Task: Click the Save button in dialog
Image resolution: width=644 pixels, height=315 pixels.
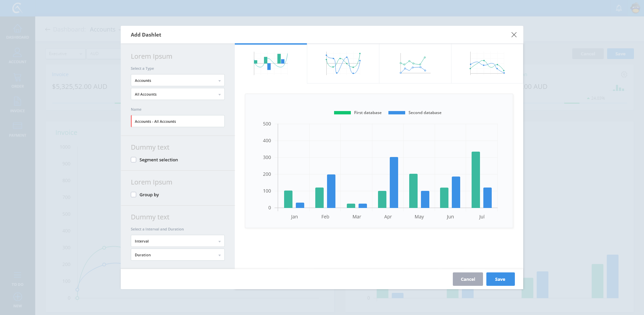Action: pos(500,279)
